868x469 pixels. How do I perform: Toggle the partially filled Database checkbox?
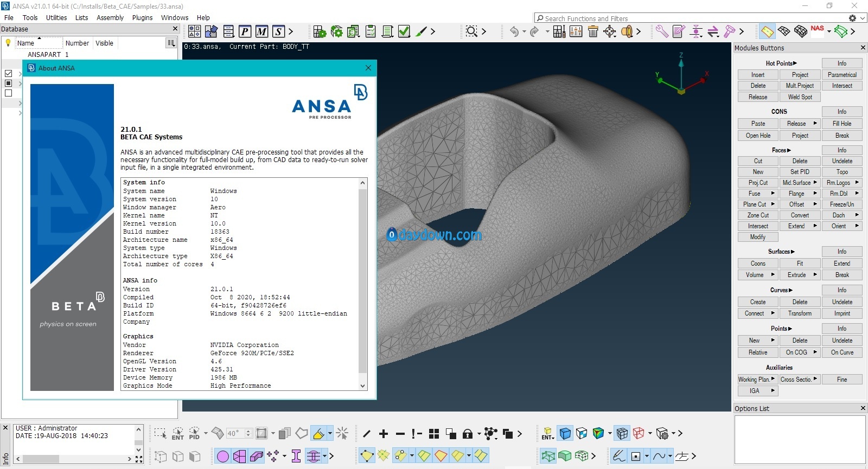(x=8, y=83)
